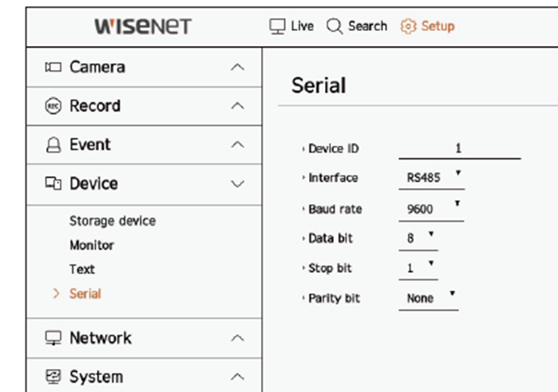Click the System icon in sidebar

[53, 377]
